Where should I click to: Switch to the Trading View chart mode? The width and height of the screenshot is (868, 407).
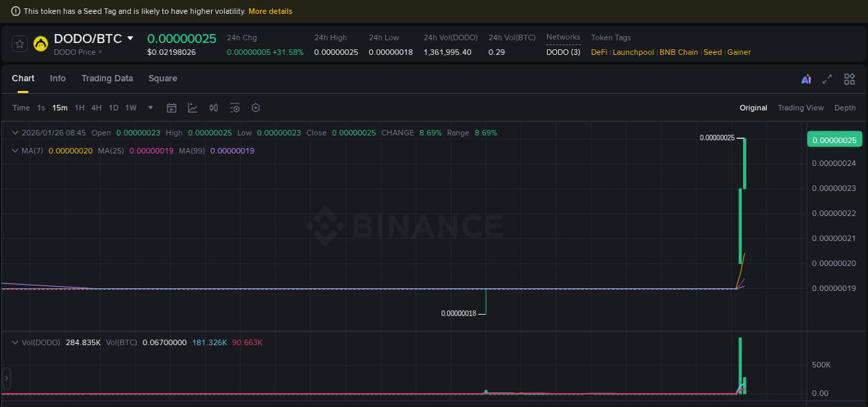[x=801, y=108]
